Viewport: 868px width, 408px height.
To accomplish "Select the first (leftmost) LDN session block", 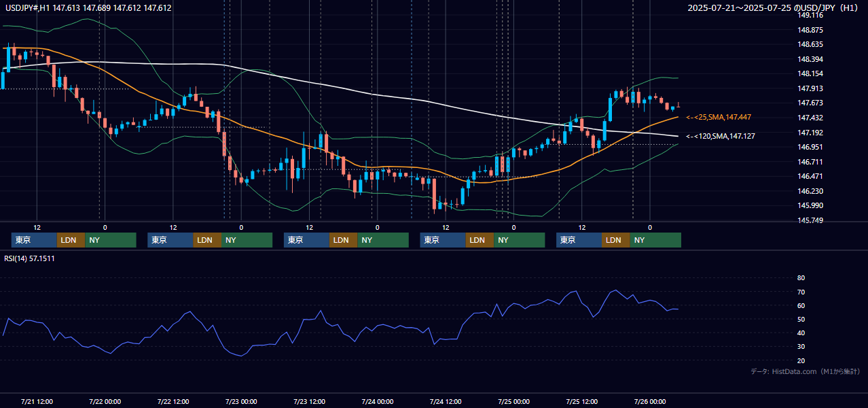I will (71, 240).
